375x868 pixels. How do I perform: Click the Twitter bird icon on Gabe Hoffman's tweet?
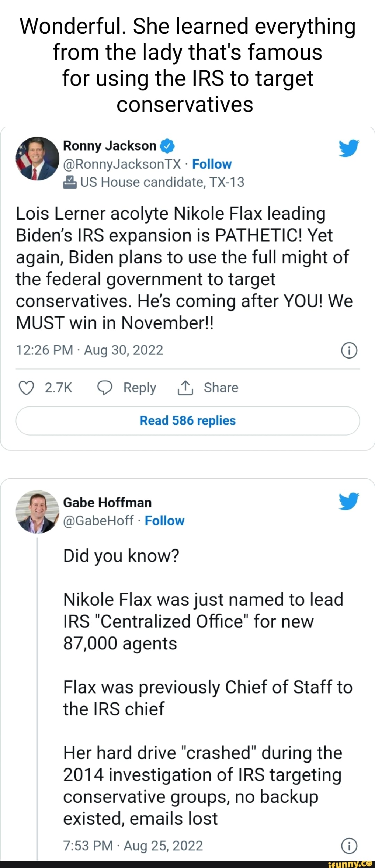349,501
